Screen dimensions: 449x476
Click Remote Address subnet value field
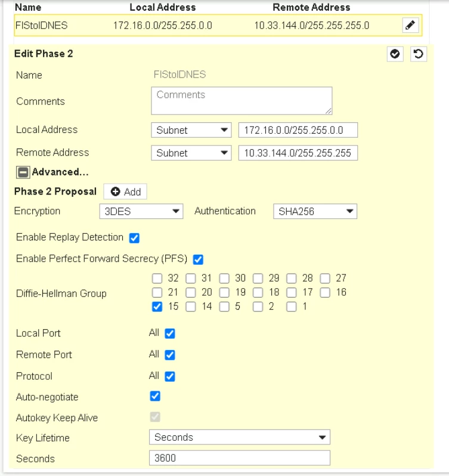point(298,153)
